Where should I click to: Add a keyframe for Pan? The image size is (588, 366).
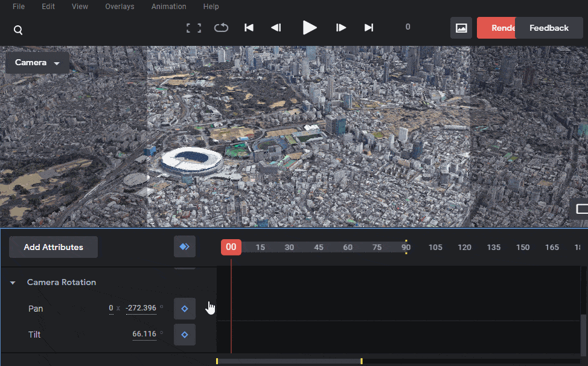click(184, 308)
